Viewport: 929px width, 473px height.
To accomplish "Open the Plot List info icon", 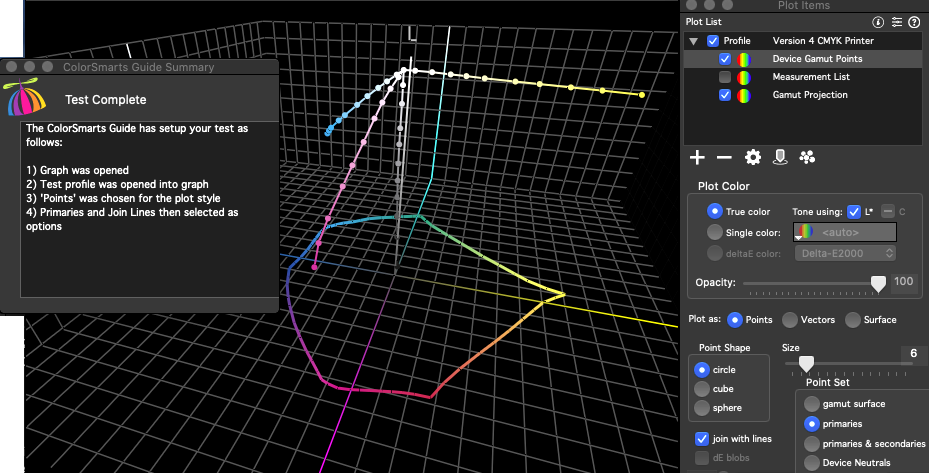I will 878,21.
